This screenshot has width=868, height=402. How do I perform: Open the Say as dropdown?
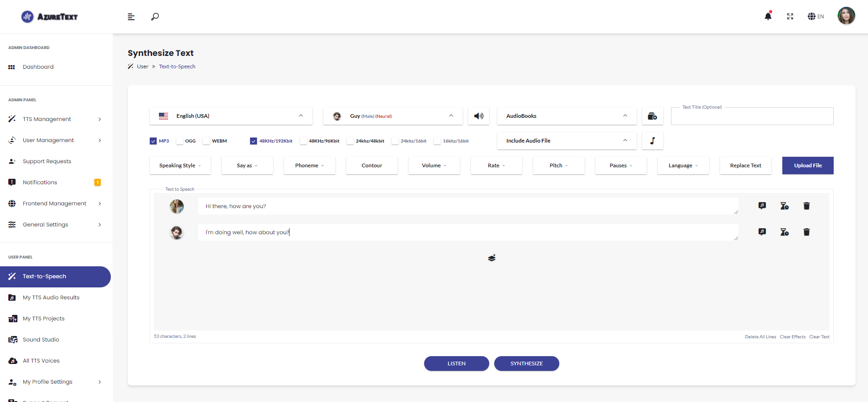click(247, 165)
